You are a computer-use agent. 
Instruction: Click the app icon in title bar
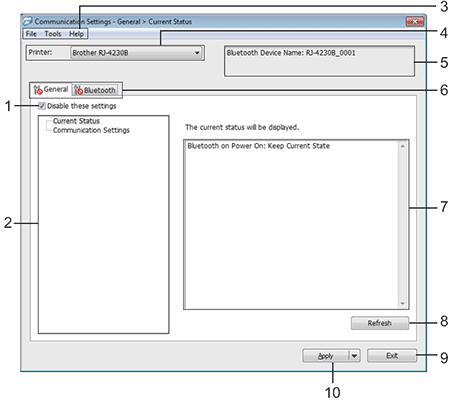[x=27, y=21]
